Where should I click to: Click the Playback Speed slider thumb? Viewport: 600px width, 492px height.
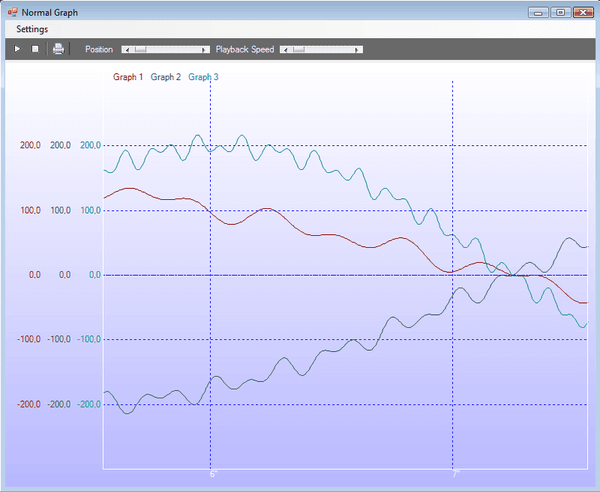point(297,49)
